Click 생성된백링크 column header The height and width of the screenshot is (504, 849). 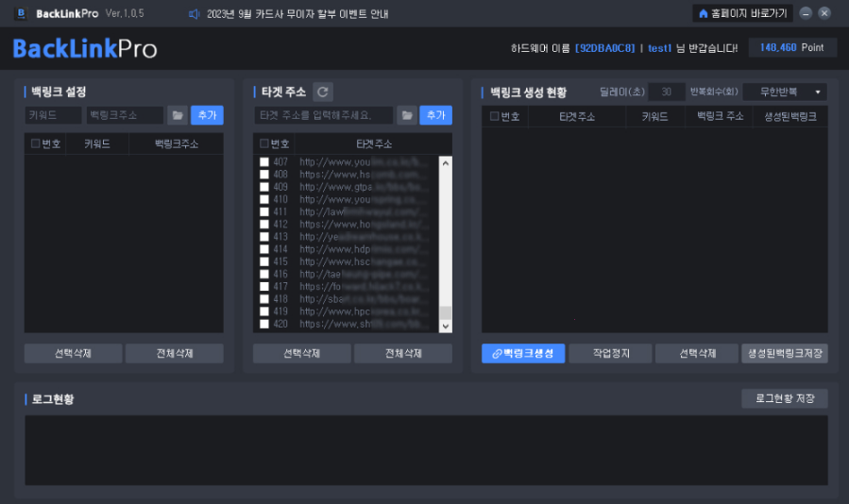pyautogui.click(x=790, y=116)
